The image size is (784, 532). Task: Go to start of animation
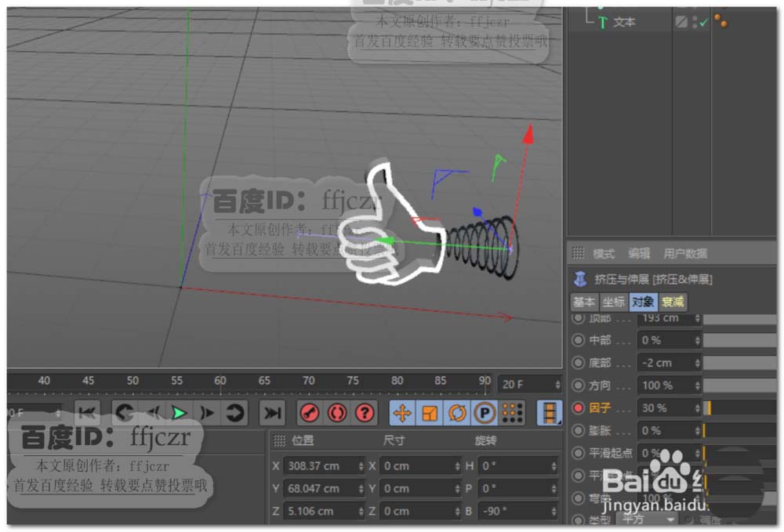(x=87, y=413)
